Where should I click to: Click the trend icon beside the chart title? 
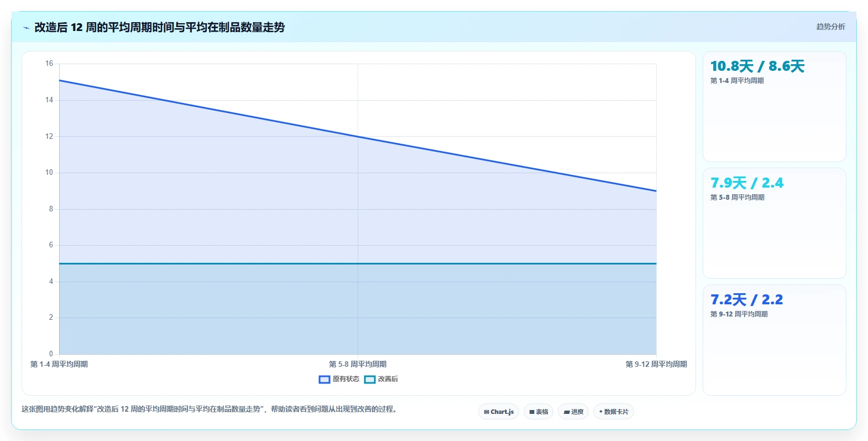26,28
